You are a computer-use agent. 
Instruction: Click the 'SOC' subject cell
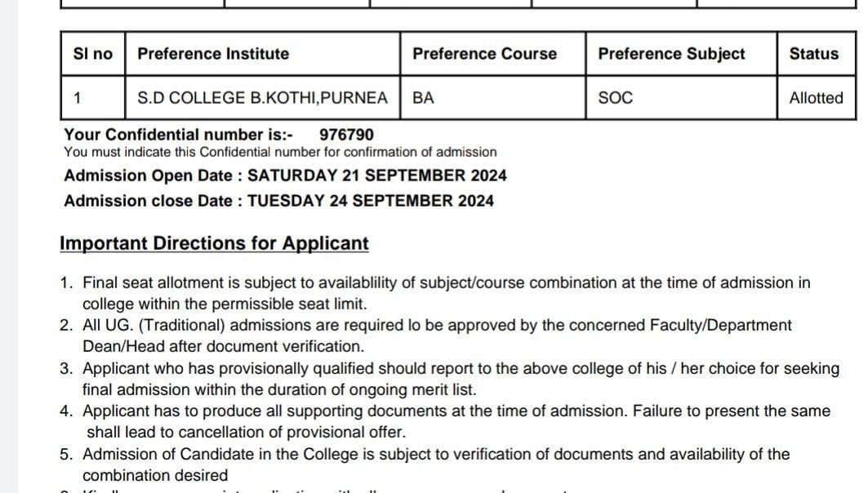[615, 98]
